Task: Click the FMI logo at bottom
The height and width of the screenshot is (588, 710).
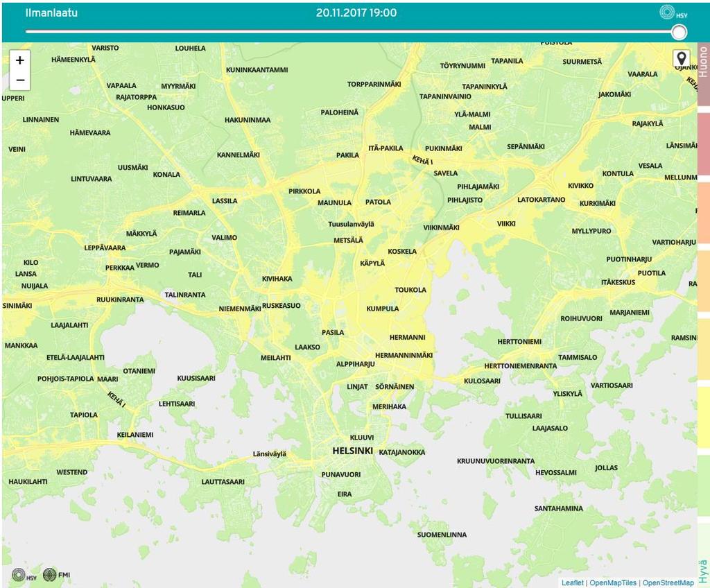Action: [x=57, y=575]
